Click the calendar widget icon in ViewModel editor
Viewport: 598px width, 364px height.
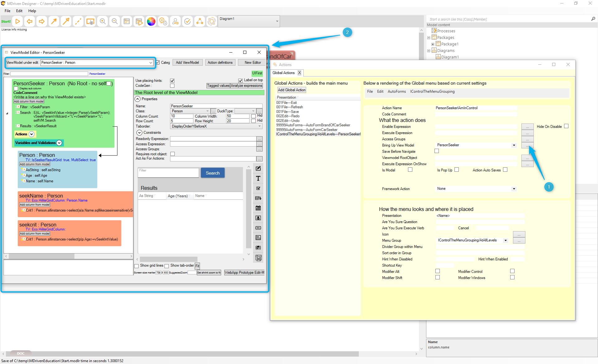258,208
